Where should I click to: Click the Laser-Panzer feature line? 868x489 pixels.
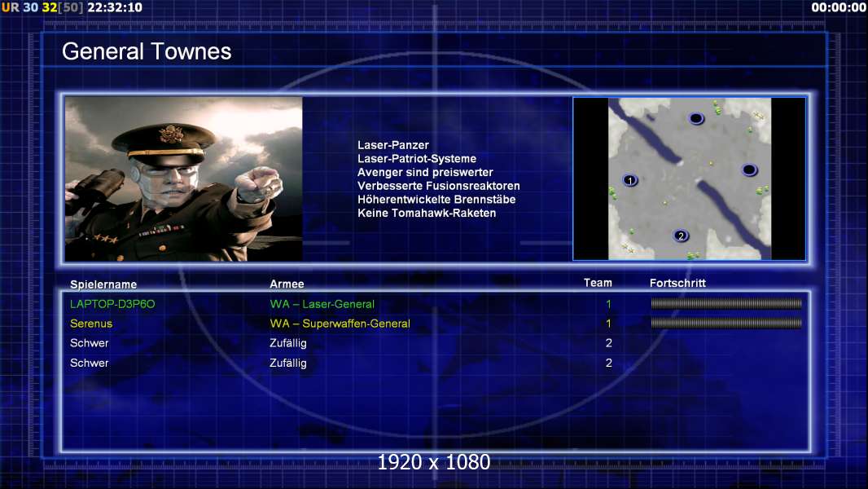[x=393, y=145]
